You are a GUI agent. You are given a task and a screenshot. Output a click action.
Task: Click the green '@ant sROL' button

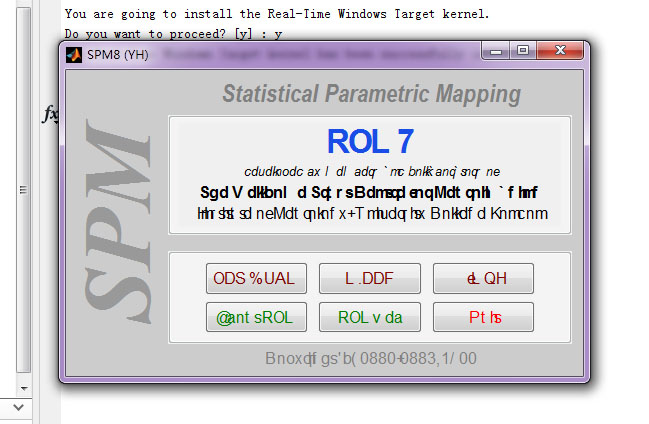[256, 317]
